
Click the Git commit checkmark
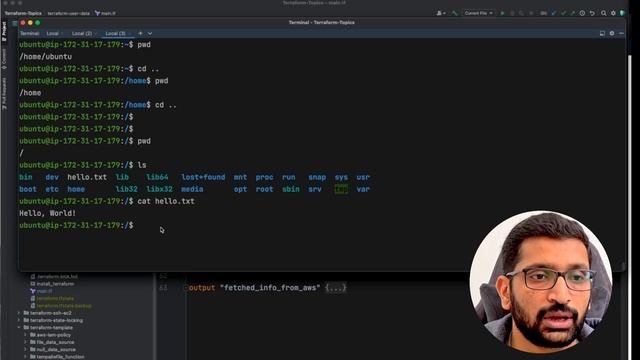click(x=563, y=13)
